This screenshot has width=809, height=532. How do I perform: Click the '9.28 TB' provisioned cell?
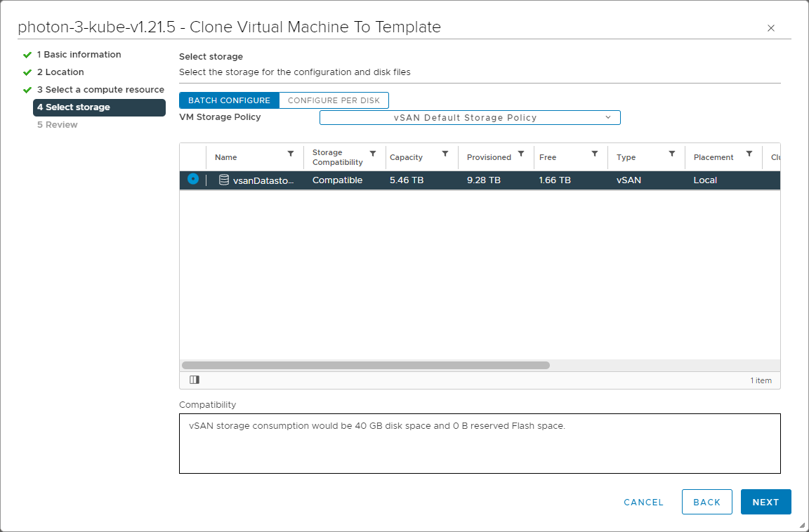tap(483, 180)
